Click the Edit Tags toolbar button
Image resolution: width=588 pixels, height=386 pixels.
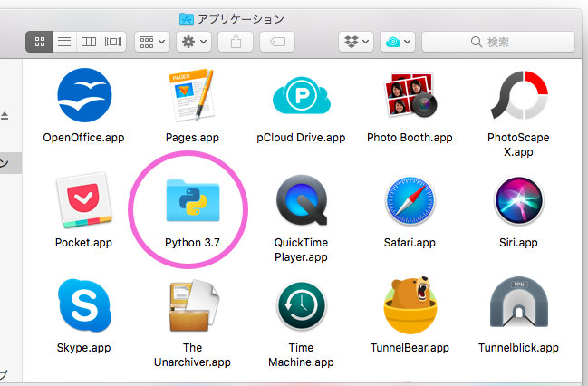tap(277, 42)
